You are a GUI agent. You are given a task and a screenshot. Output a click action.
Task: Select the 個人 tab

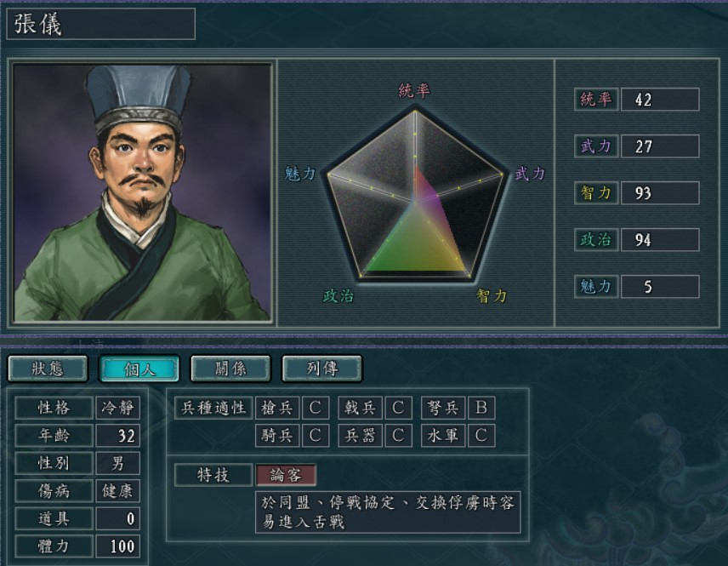tap(139, 369)
